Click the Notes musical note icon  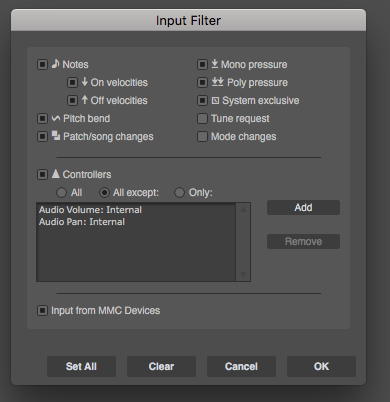pos(56,64)
